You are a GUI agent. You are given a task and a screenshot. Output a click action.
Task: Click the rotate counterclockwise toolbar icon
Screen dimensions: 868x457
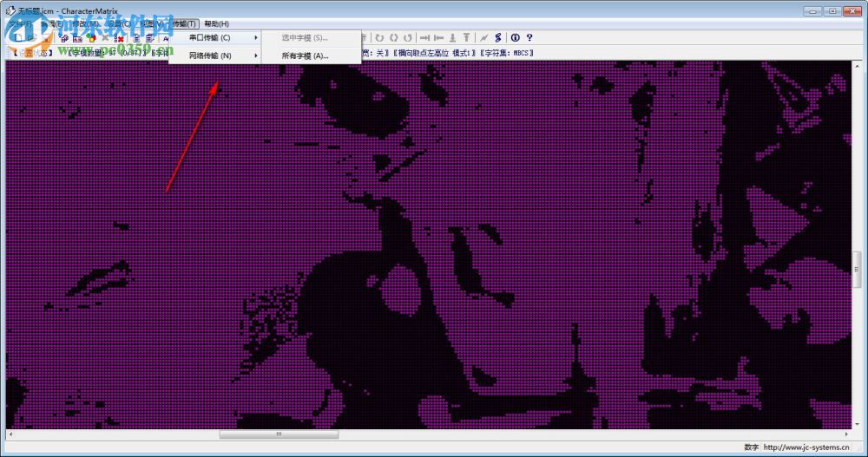tap(408, 37)
